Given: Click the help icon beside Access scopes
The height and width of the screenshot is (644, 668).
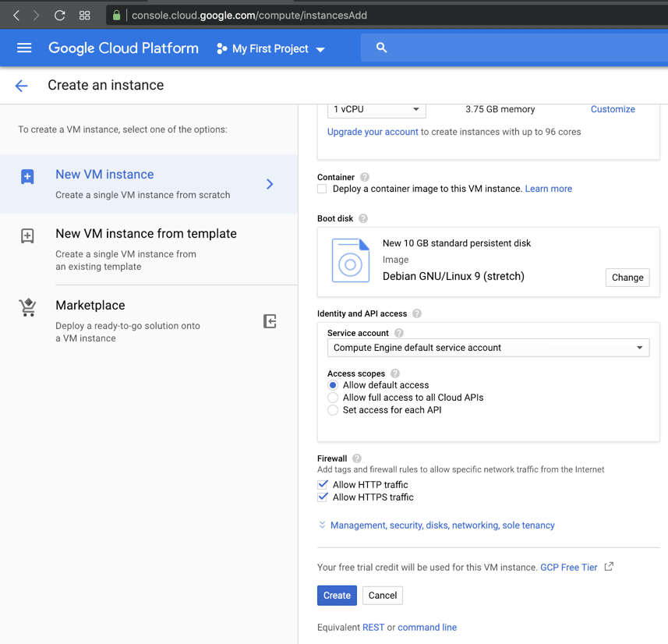Looking at the screenshot, I should click(395, 373).
